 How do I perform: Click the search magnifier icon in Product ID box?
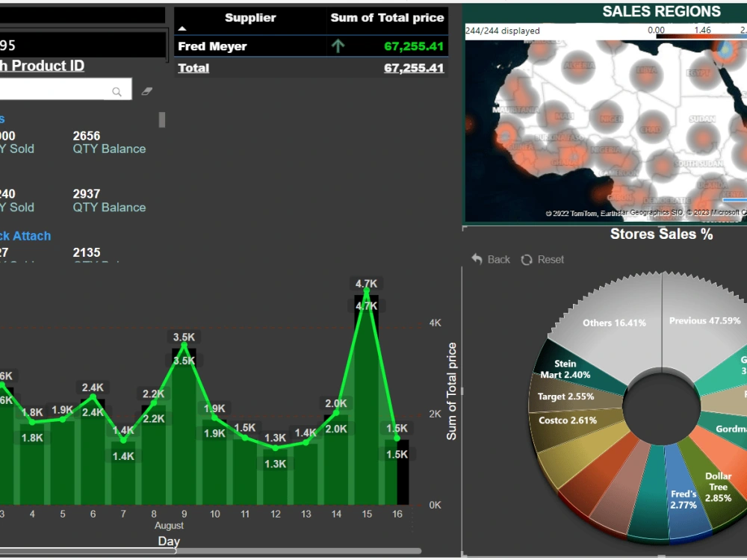(x=117, y=91)
